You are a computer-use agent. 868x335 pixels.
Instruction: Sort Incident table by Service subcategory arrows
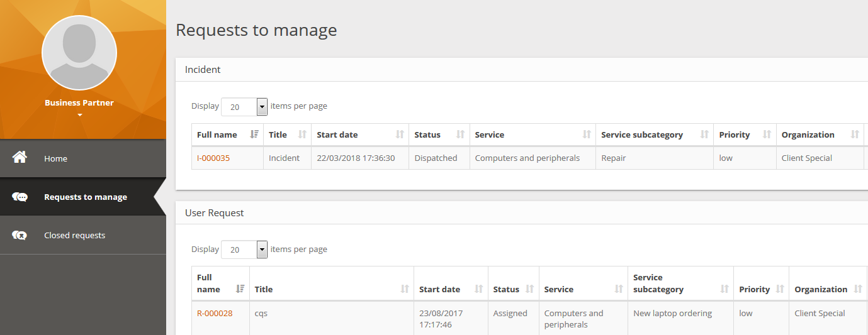pyautogui.click(x=704, y=135)
